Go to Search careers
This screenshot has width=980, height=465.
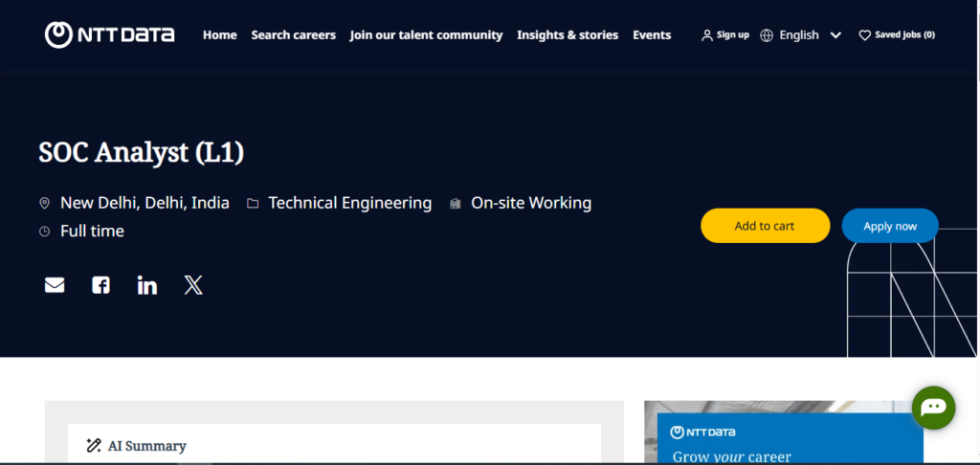point(293,35)
